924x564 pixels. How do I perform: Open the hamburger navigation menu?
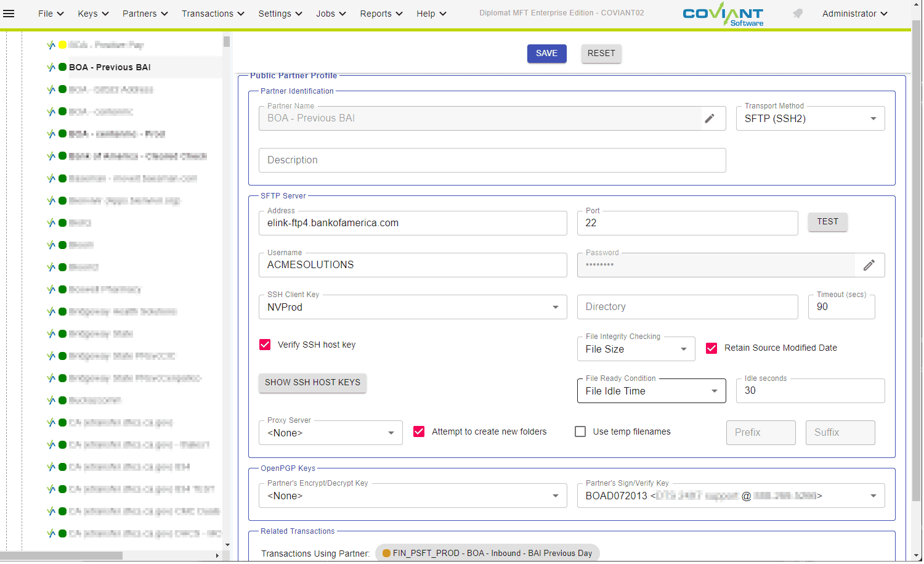[9, 14]
